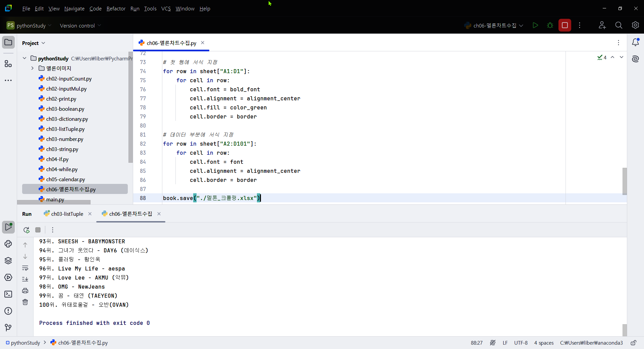Open ch05-calendar.py in project tree

(65, 179)
